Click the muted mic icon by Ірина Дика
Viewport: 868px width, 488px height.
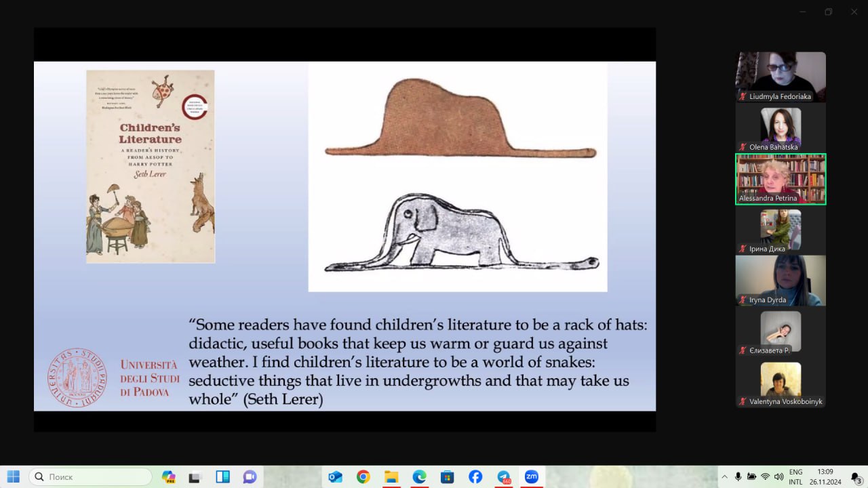[x=743, y=249]
